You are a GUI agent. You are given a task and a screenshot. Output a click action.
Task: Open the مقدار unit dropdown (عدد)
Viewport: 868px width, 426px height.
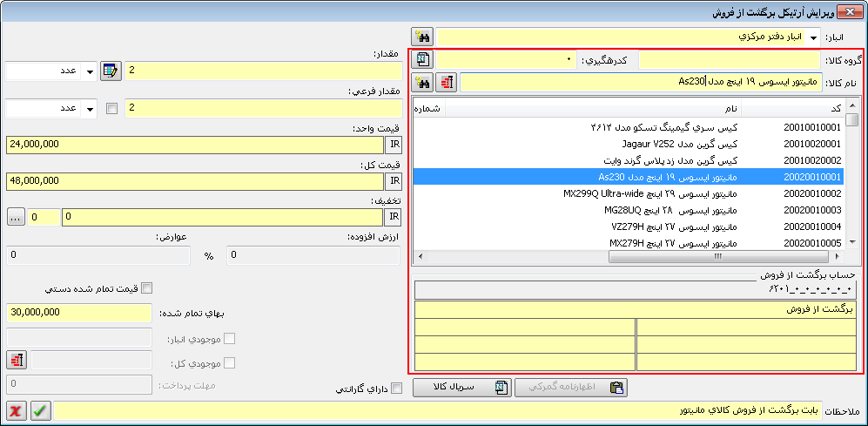coord(89,71)
